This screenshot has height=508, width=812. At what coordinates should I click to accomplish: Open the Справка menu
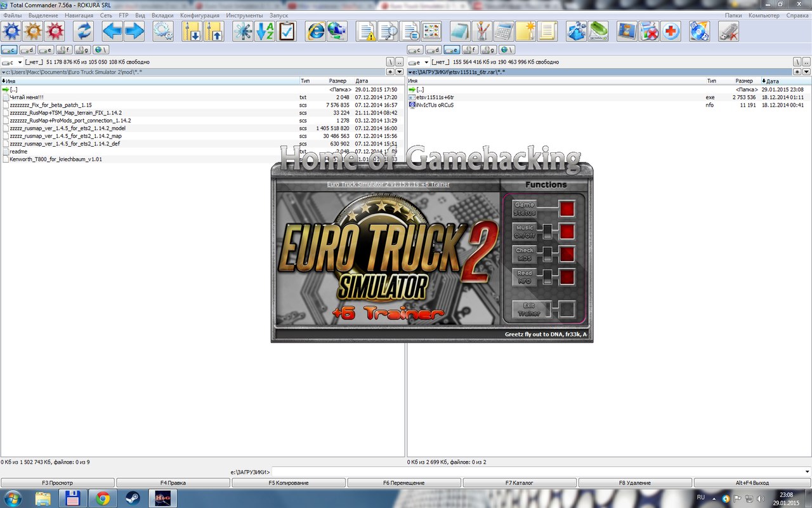point(797,15)
